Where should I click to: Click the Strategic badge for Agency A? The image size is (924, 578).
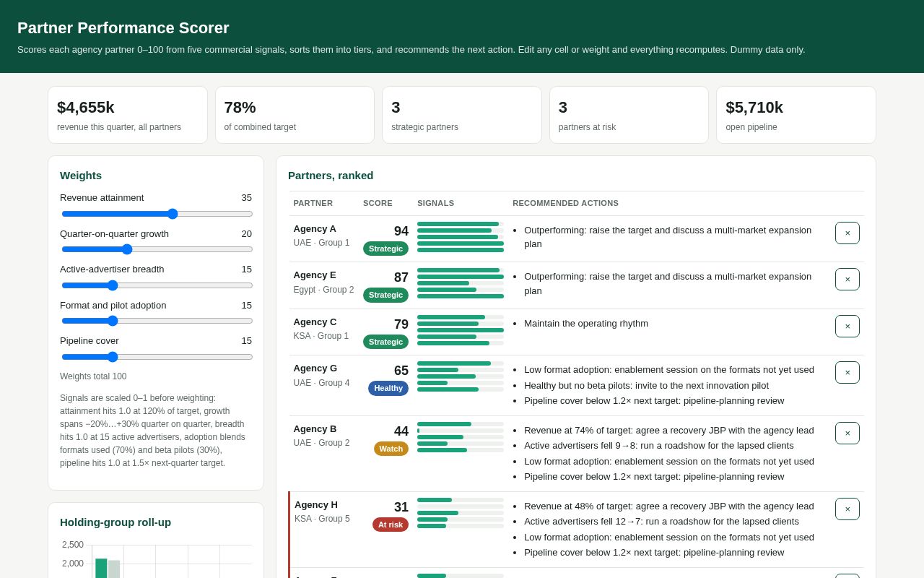[x=385, y=249]
